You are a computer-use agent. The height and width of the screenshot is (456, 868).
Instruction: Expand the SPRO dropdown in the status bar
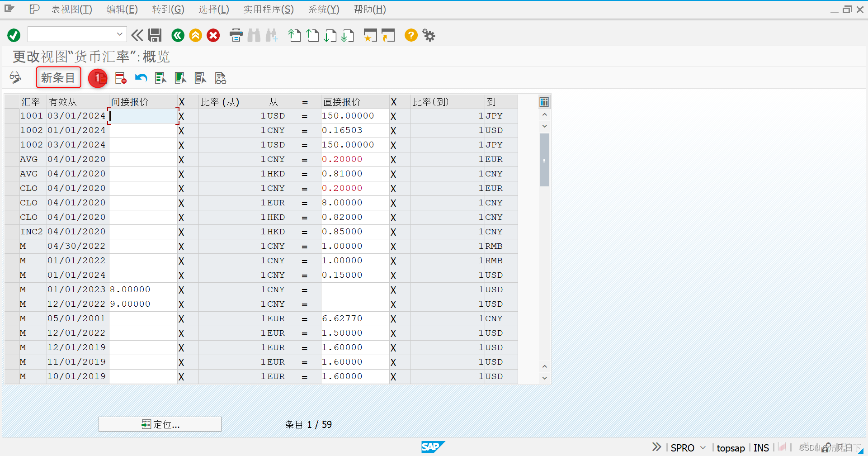[702, 447]
